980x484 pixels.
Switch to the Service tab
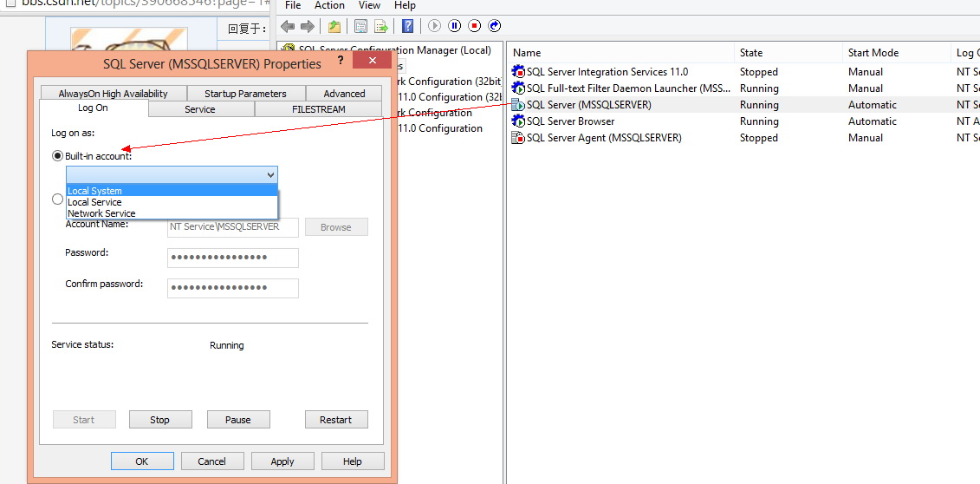tap(200, 108)
